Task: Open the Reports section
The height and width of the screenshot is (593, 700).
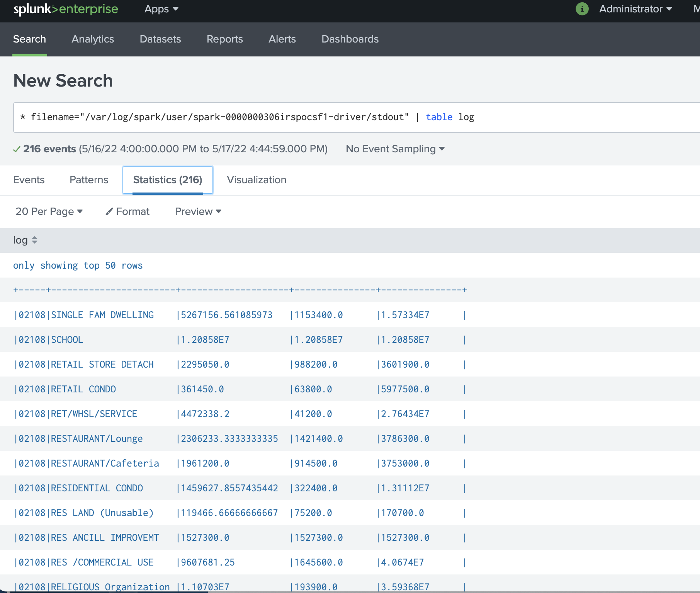Action: pos(224,39)
